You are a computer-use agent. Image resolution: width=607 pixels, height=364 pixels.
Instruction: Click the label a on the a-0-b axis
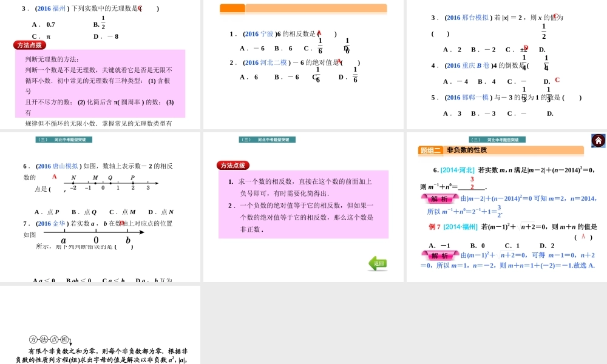[64, 241]
